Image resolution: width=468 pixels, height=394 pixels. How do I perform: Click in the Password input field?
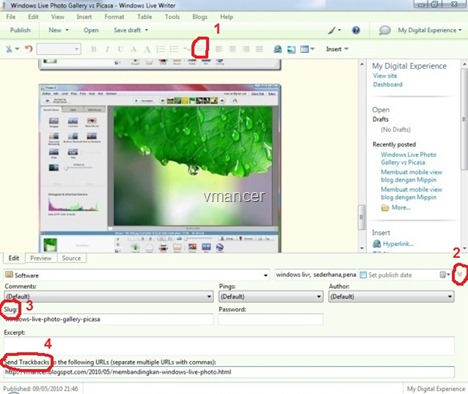click(271, 319)
